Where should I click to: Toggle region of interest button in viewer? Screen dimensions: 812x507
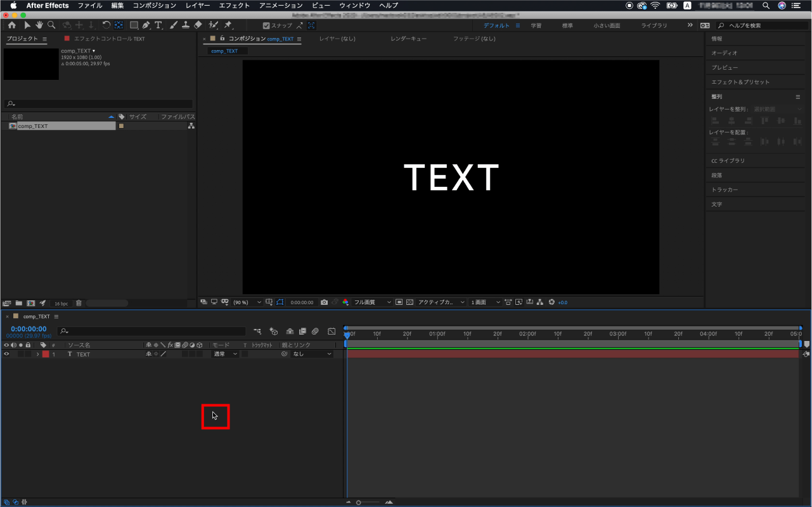[x=399, y=302]
